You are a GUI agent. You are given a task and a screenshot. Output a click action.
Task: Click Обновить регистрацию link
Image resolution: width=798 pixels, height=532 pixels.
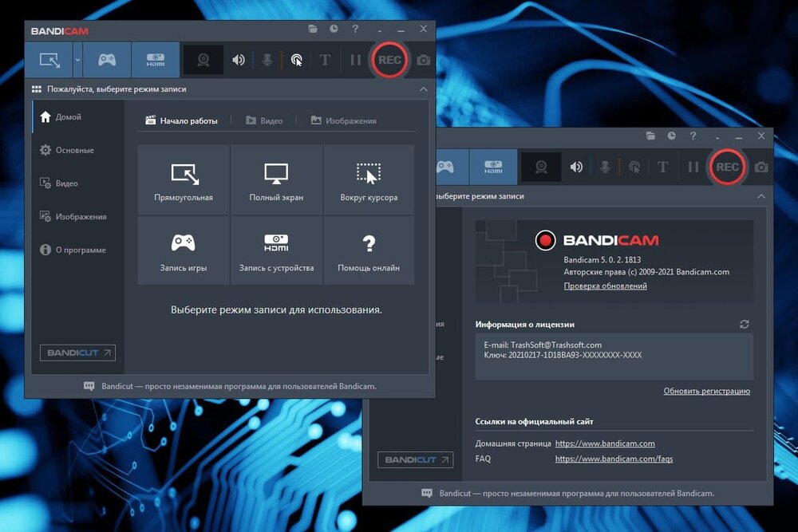[706, 391]
